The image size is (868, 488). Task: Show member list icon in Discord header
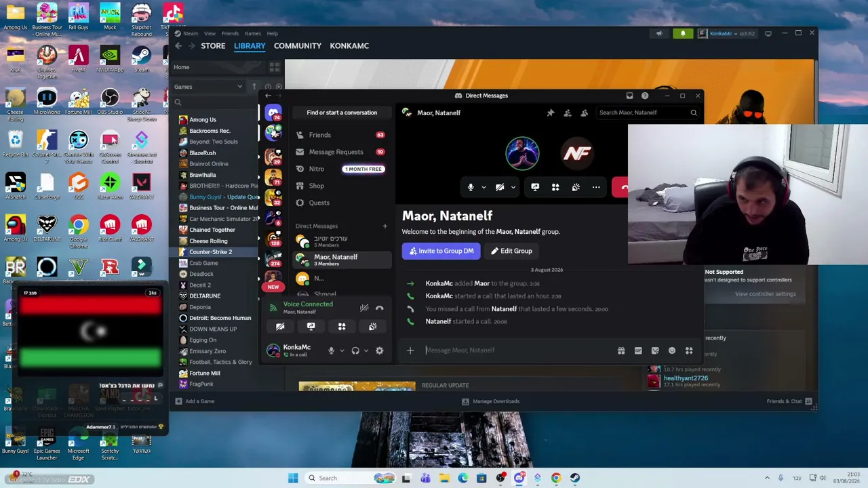585,113
